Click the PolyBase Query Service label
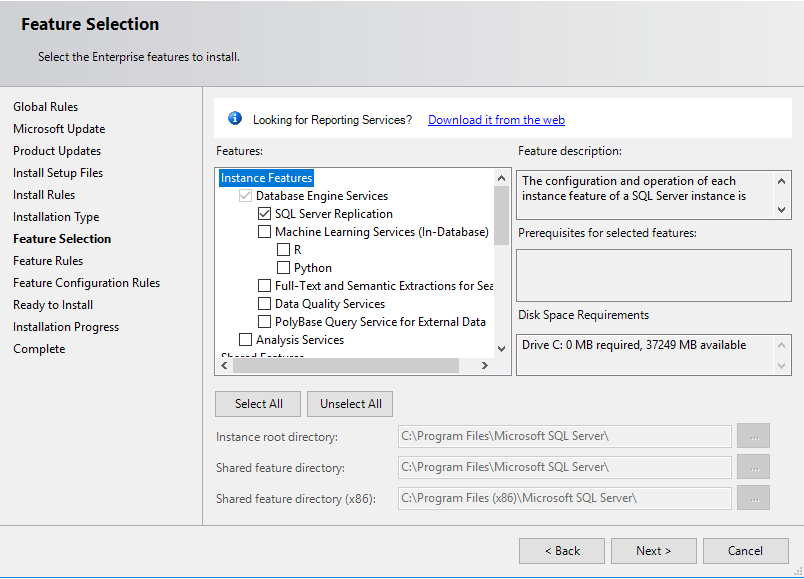The height and width of the screenshot is (579, 804). click(x=380, y=322)
